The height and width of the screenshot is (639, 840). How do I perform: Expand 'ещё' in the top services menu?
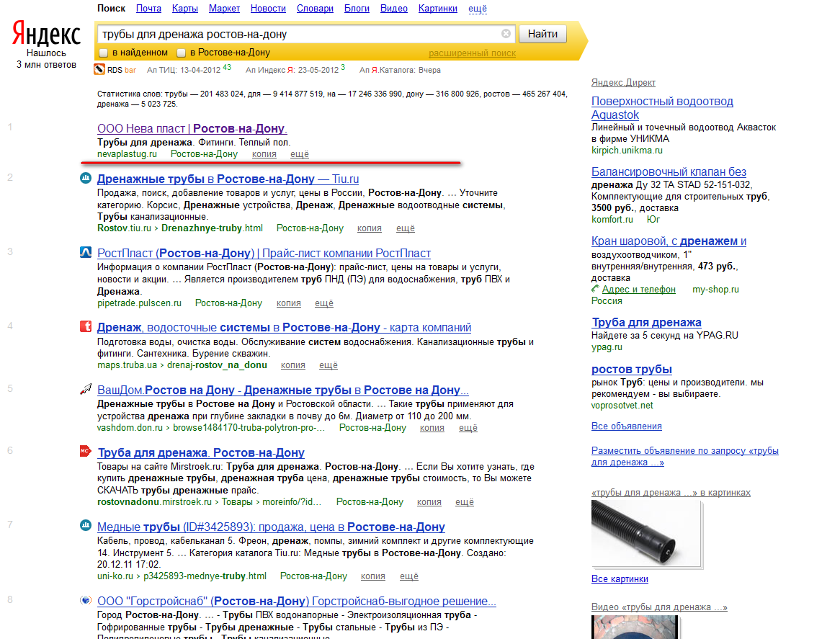point(478,9)
